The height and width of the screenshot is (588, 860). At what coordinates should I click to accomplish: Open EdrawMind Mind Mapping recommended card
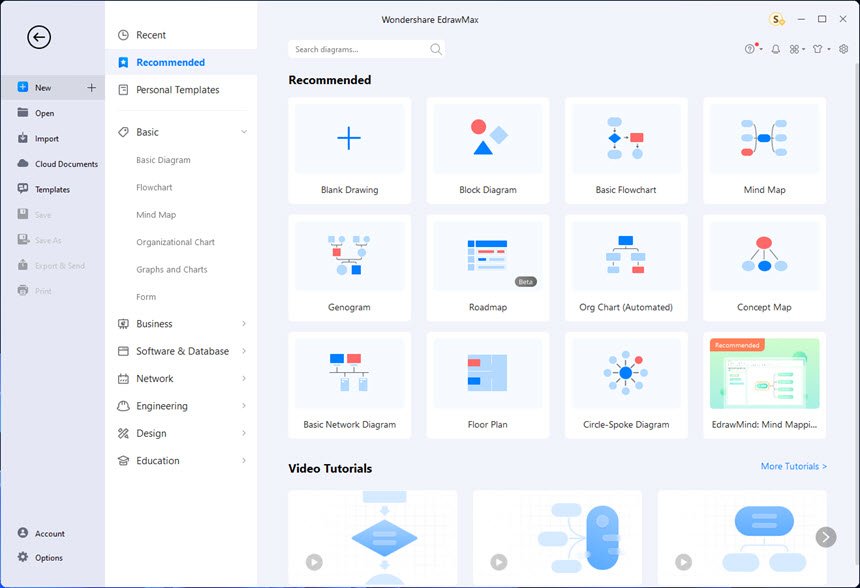764,385
